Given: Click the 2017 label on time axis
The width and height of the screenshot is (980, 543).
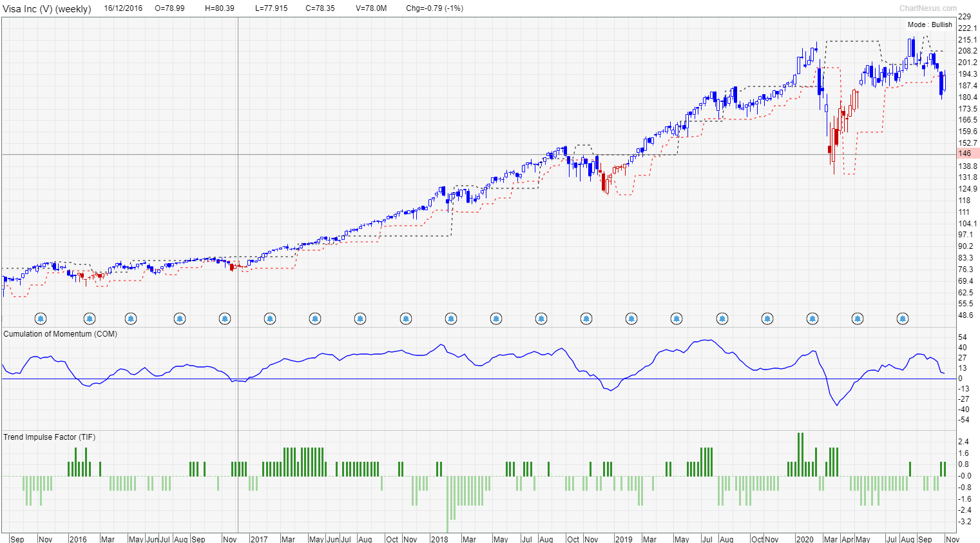Looking at the screenshot, I should click(x=258, y=539).
